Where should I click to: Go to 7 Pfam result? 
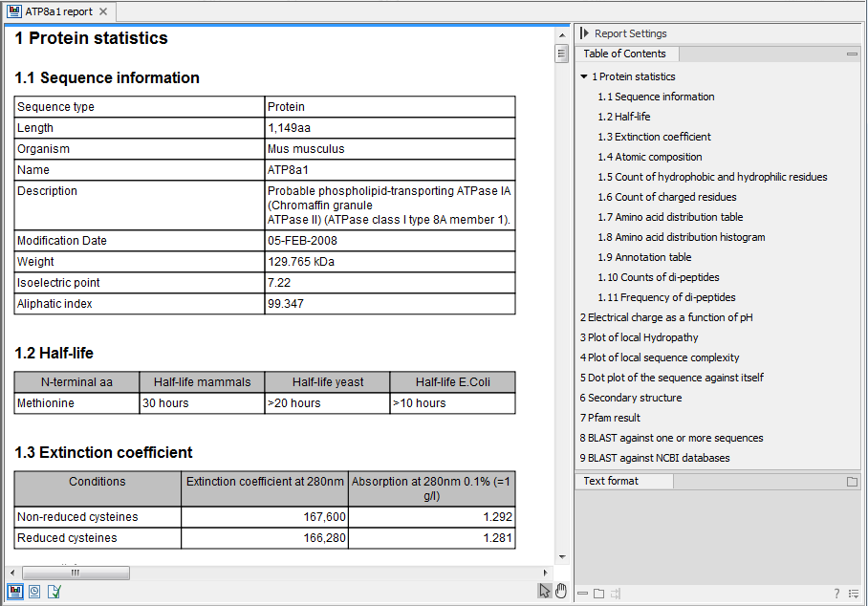click(x=610, y=418)
